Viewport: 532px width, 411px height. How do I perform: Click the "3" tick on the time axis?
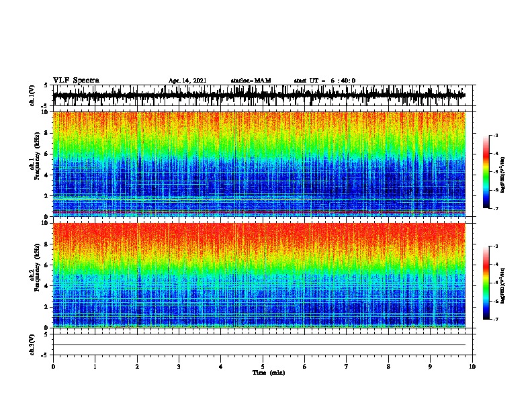point(179,367)
